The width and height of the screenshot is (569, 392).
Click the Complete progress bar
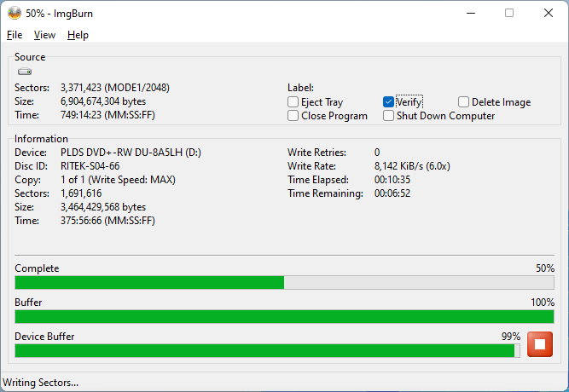[284, 283]
